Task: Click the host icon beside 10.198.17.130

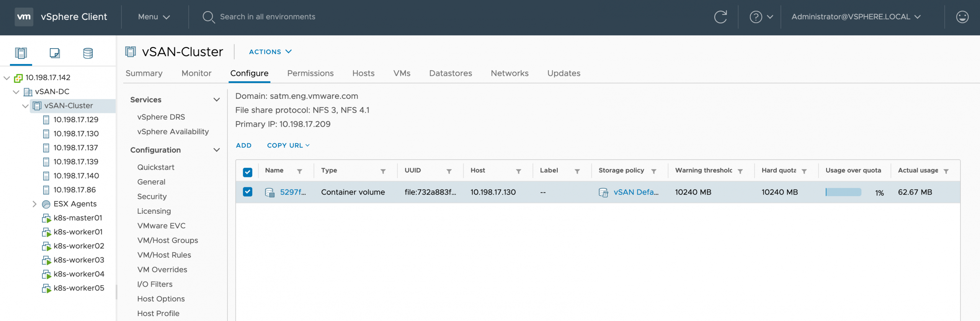Action: click(x=46, y=134)
